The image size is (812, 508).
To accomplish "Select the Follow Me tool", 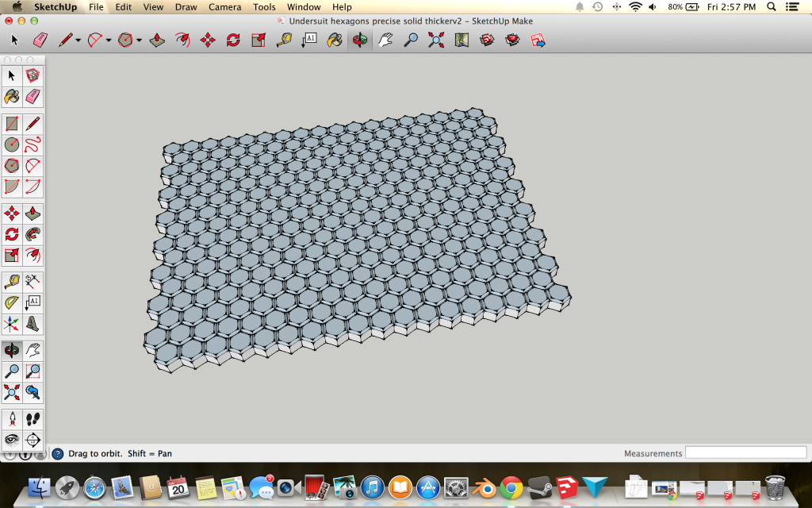I will pos(33,235).
